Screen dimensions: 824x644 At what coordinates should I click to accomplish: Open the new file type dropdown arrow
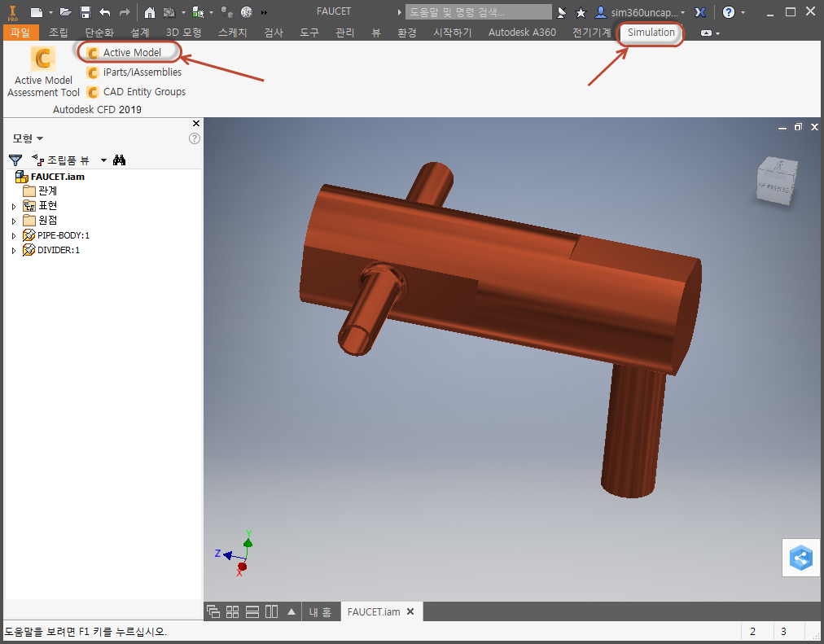point(51,12)
